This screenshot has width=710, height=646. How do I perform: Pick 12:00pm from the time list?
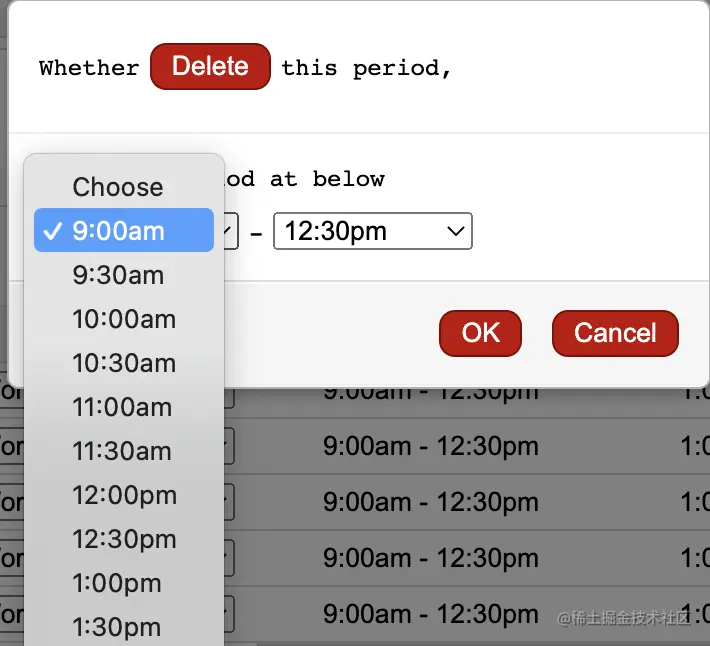[124, 495]
